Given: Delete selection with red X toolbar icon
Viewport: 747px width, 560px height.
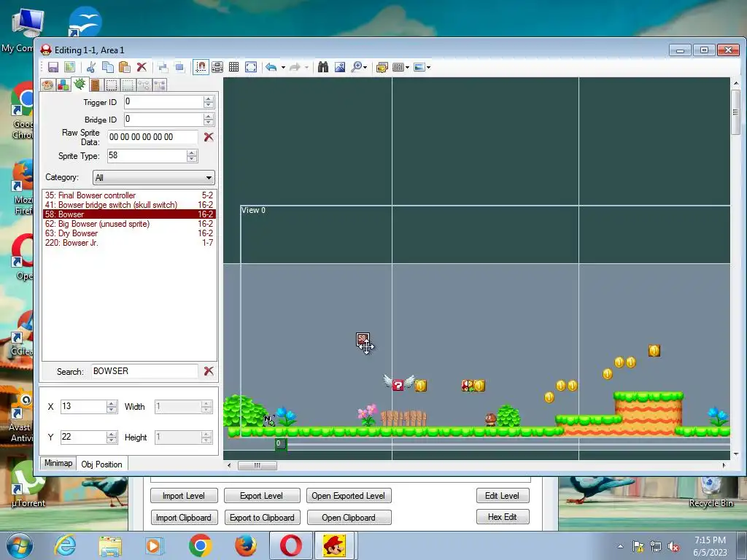Looking at the screenshot, I should 142,67.
